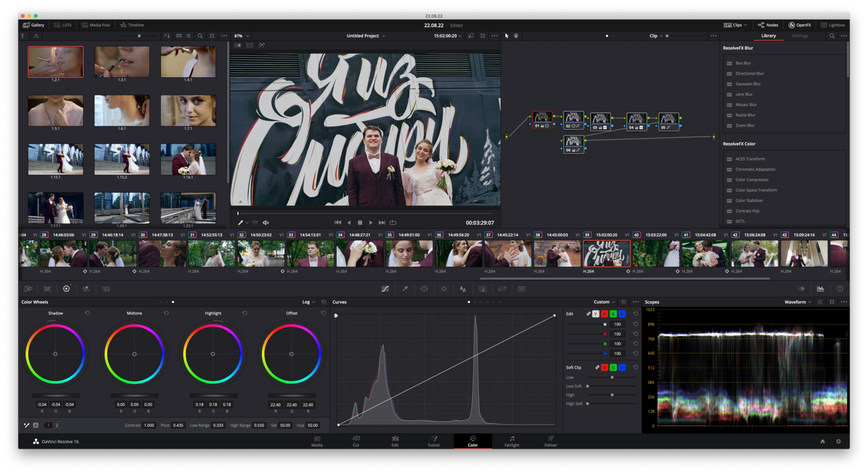The height and width of the screenshot is (473, 868).
Task: Switch to the Media page tab
Action: (317, 442)
